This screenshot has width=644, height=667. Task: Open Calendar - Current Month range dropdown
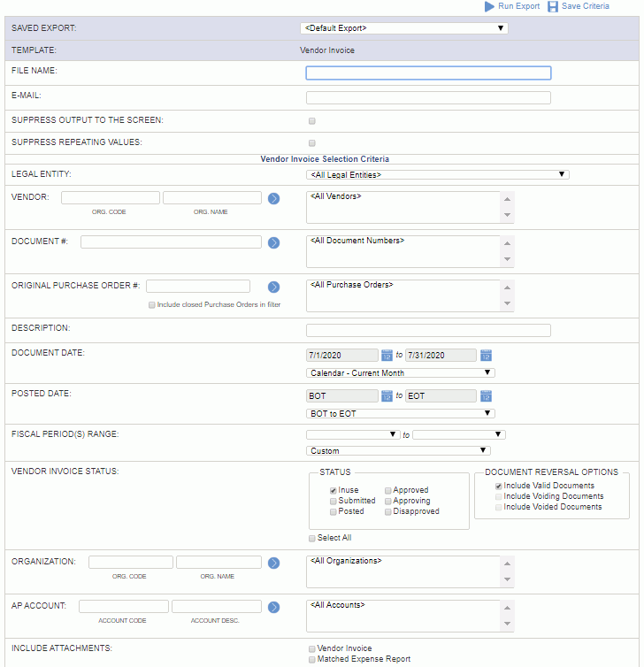point(400,372)
